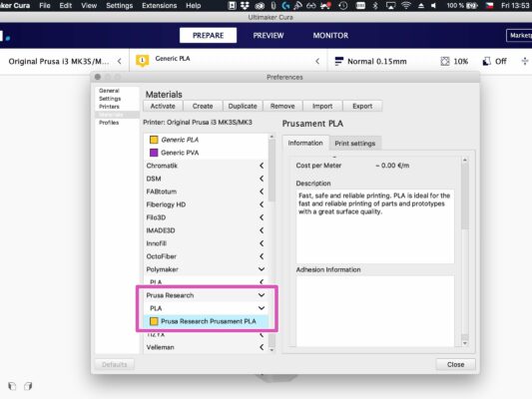This screenshot has width=532, height=399.
Task: Expand the Innofil brand group
Action: pyautogui.click(x=262, y=243)
